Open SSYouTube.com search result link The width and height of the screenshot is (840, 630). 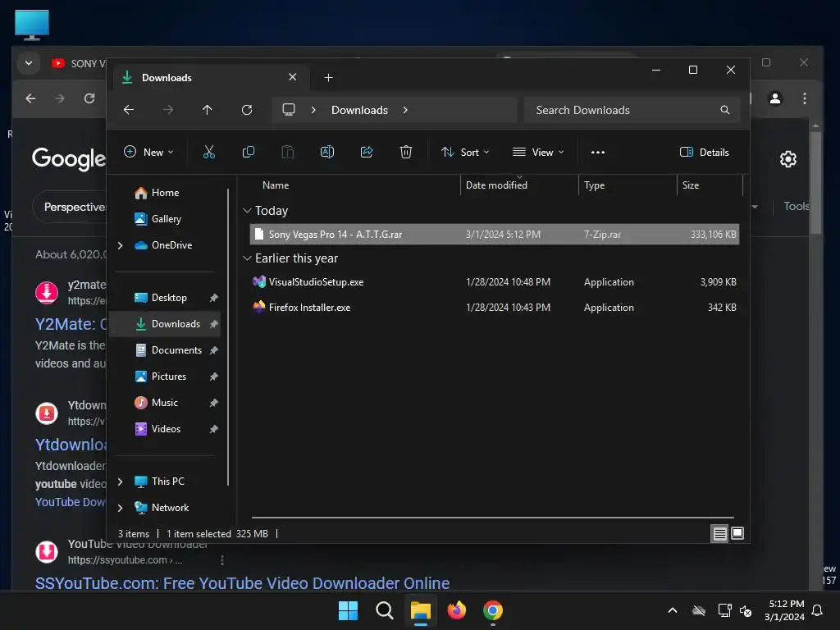point(242,583)
